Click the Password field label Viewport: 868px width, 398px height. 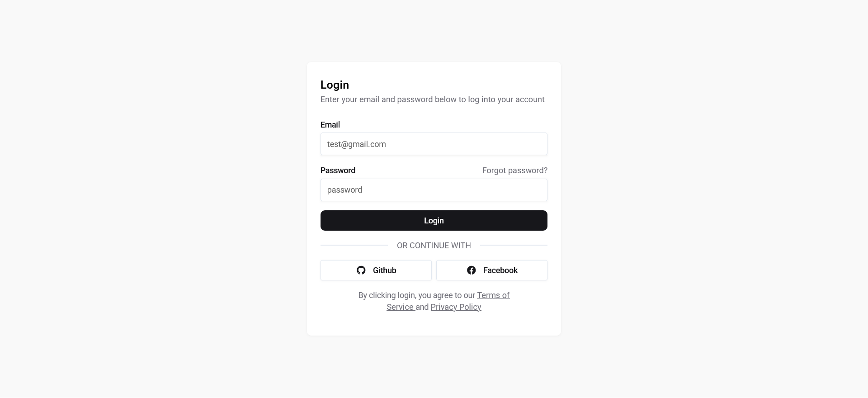[338, 171]
